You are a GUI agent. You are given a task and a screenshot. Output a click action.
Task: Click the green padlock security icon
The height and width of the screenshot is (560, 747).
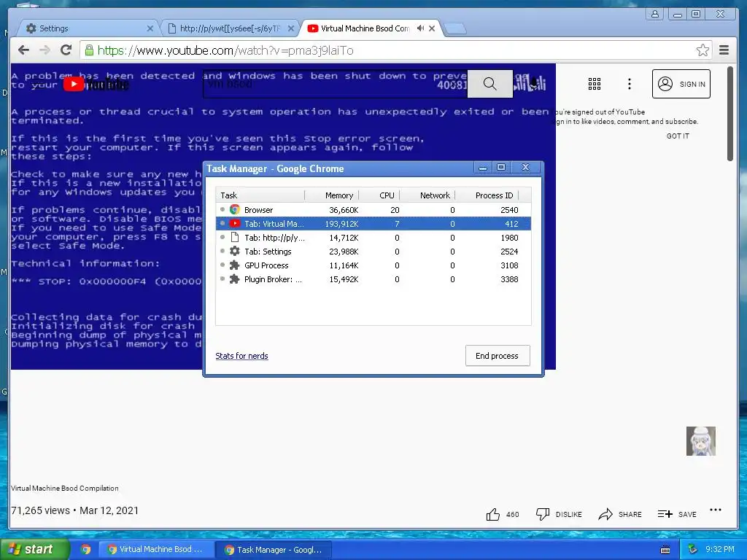89,50
